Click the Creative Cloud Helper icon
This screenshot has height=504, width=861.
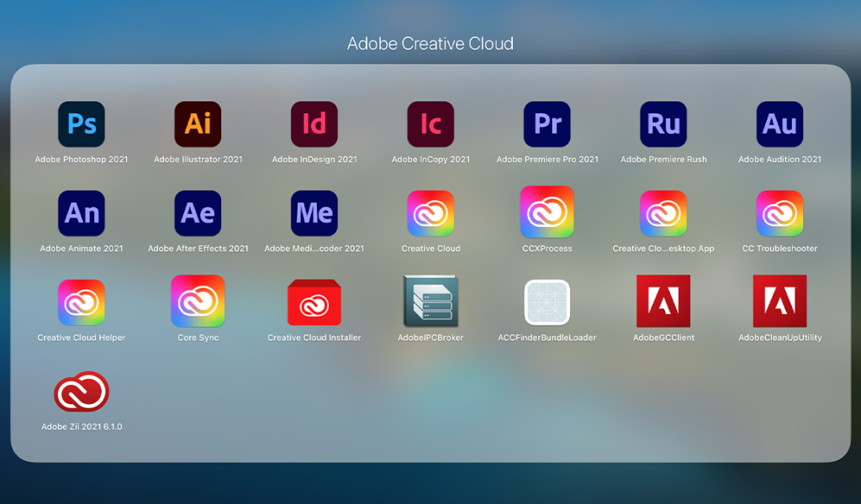(82, 302)
